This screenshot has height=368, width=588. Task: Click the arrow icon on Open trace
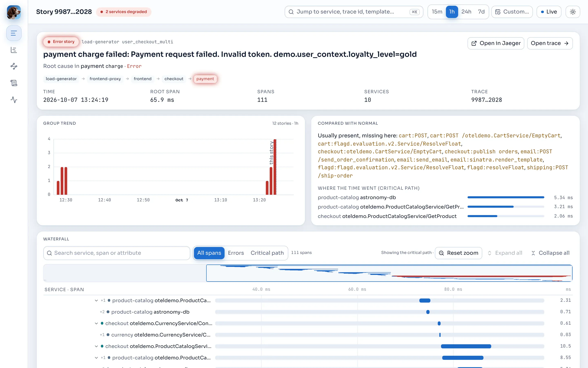pyautogui.click(x=566, y=43)
